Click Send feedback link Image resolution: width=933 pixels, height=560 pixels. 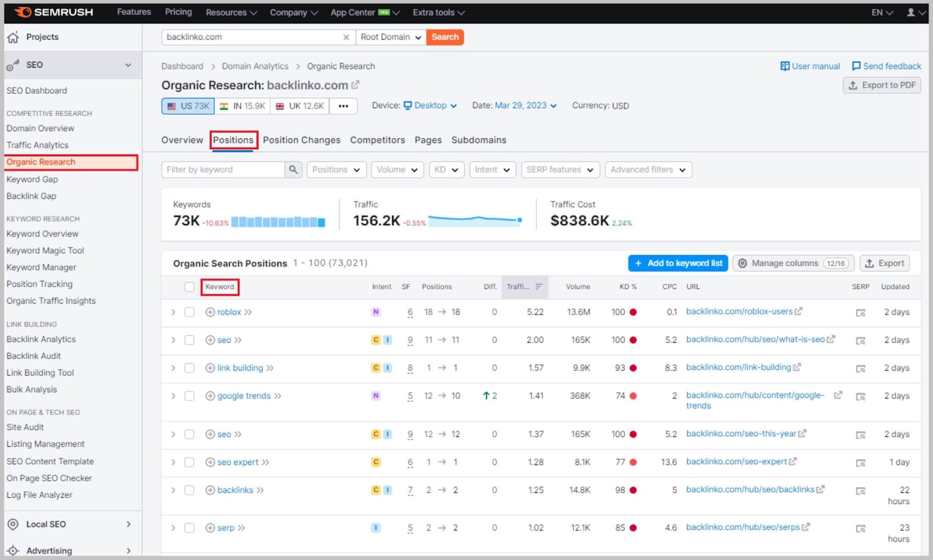coord(886,66)
